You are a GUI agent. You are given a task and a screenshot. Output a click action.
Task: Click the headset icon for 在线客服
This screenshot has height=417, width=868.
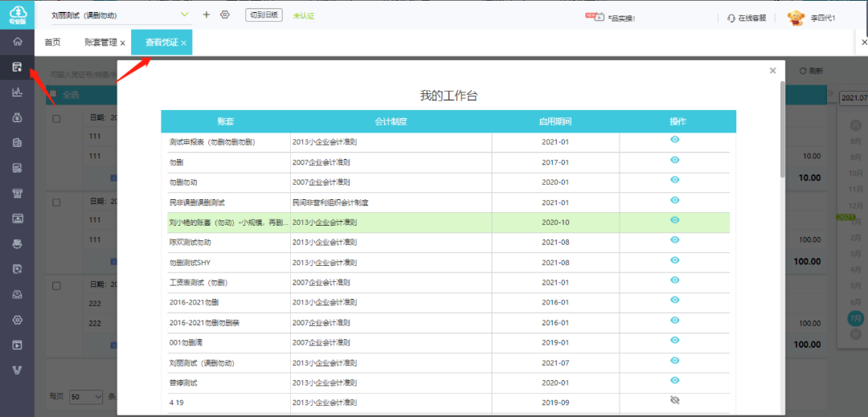pyautogui.click(x=731, y=18)
